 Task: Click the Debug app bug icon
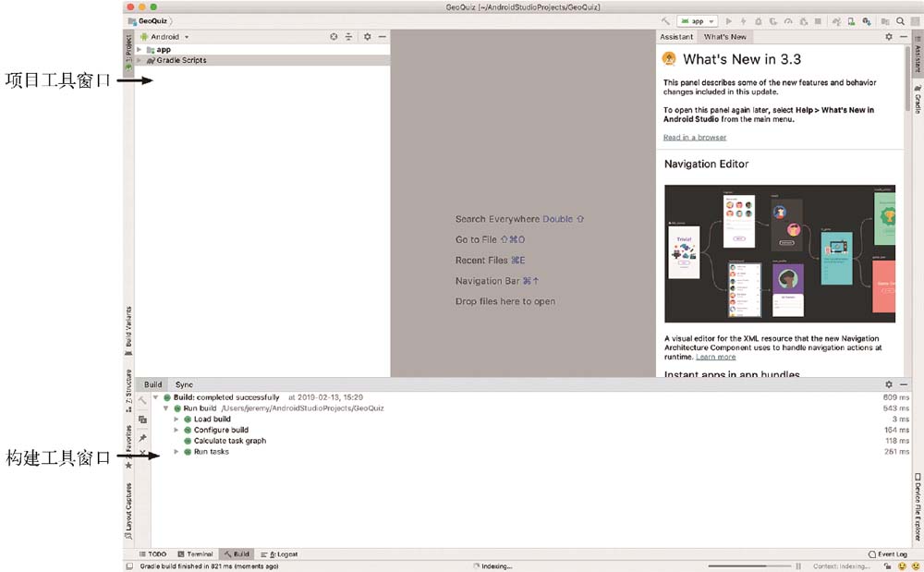(759, 21)
